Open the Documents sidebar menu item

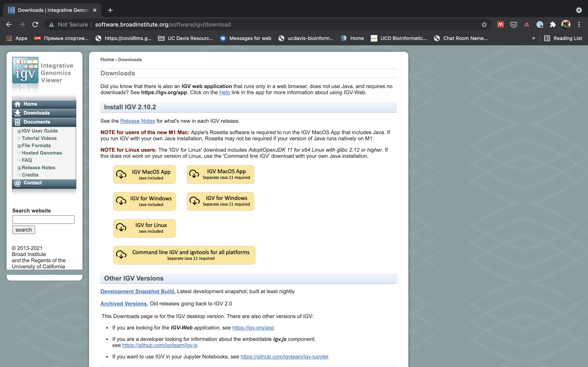pyautogui.click(x=37, y=122)
